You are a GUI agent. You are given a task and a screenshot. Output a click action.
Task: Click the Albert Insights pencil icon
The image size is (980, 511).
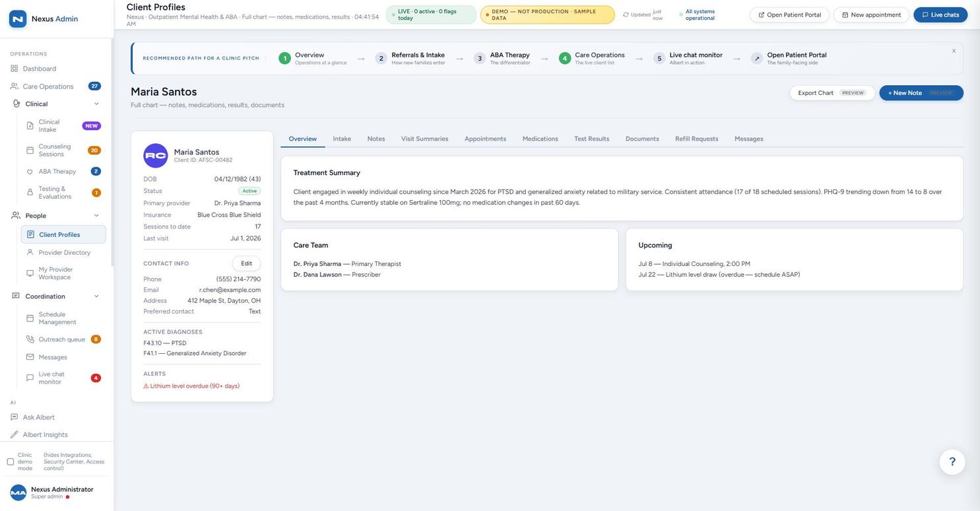(15, 434)
